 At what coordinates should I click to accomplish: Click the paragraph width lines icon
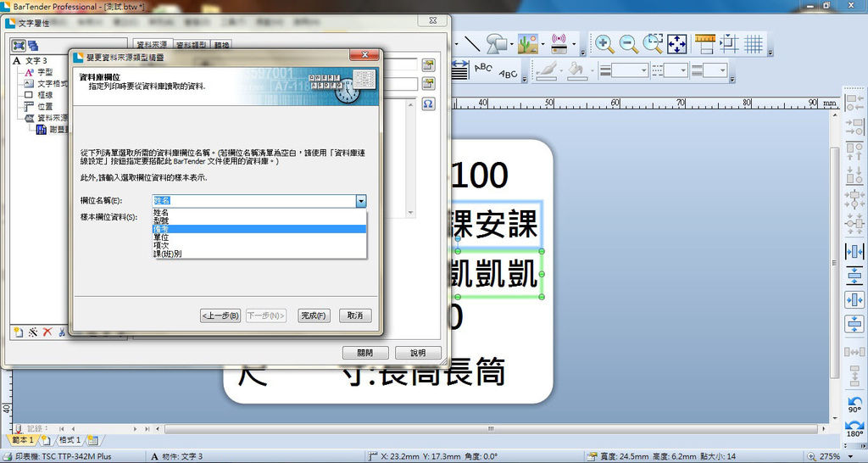pyautogui.click(x=460, y=70)
